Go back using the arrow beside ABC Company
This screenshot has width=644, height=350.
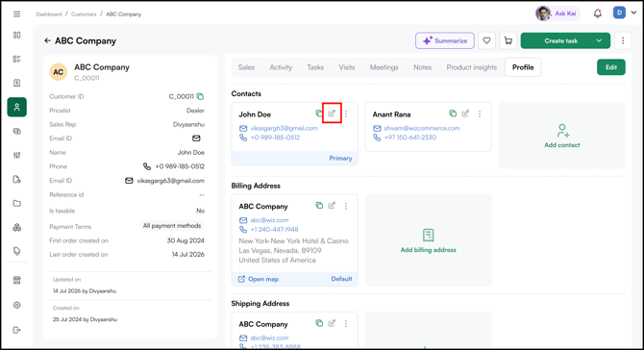(48, 40)
